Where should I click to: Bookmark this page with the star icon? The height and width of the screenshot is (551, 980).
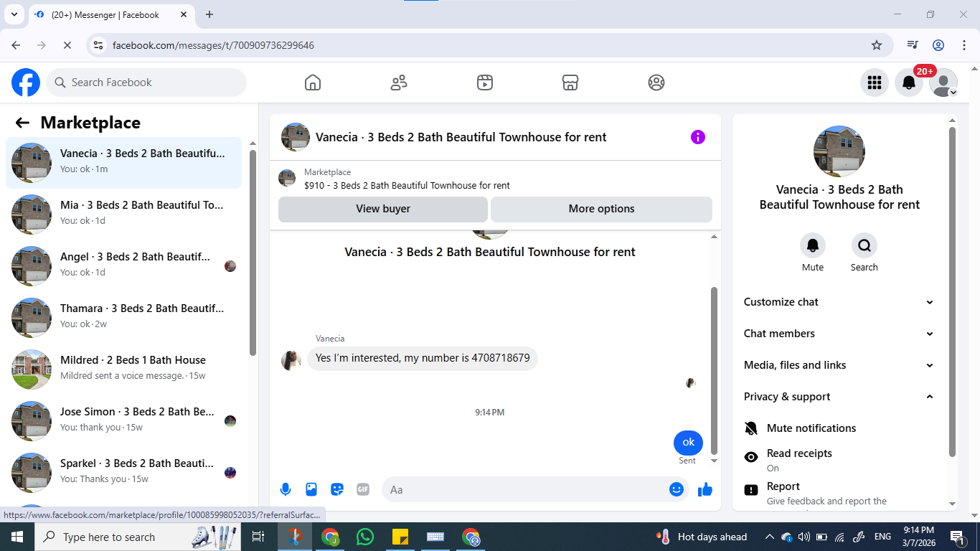click(877, 45)
